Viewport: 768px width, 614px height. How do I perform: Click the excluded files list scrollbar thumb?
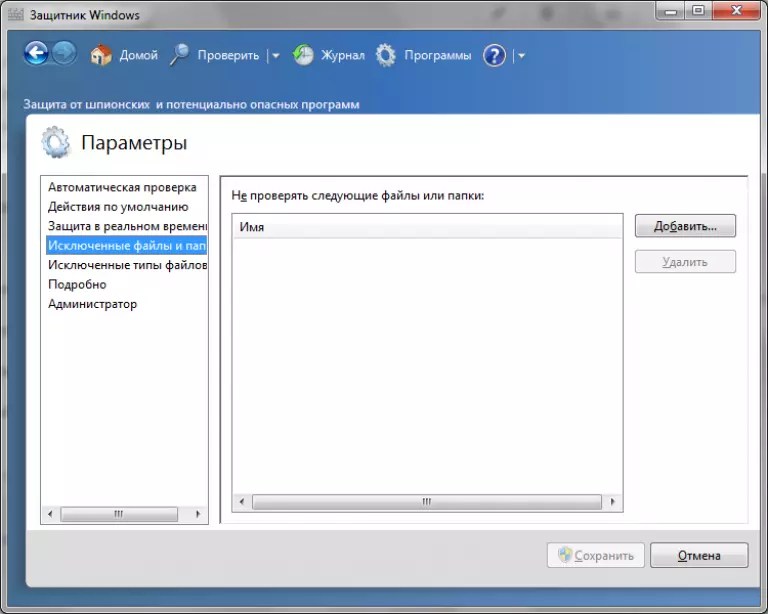(x=427, y=502)
